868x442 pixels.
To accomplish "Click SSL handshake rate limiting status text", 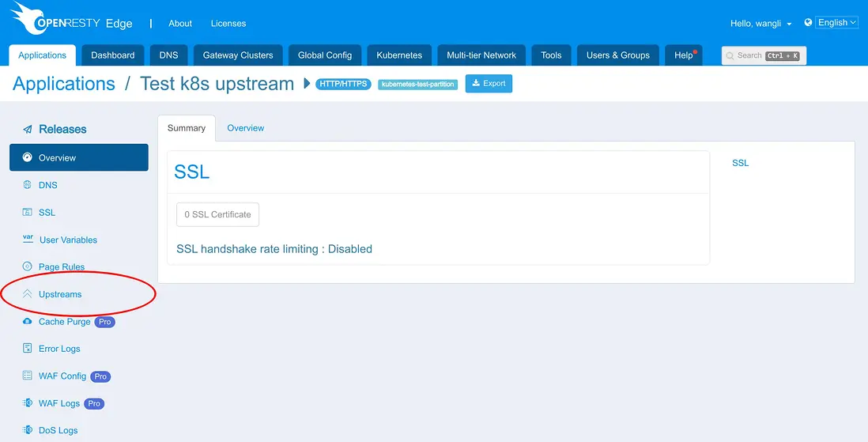I will (x=274, y=249).
